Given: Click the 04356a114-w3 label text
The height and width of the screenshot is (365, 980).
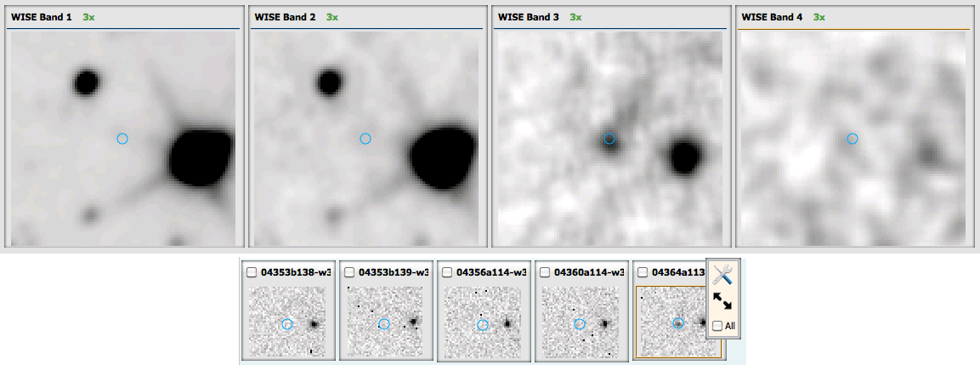Looking at the screenshot, I should pyautogui.click(x=491, y=272).
